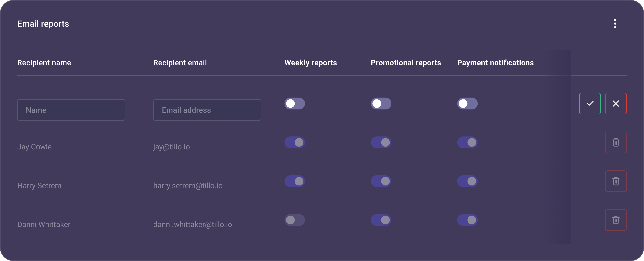Disable Danni Whittaker's Payment notifications
The image size is (644, 261).
(x=467, y=220)
